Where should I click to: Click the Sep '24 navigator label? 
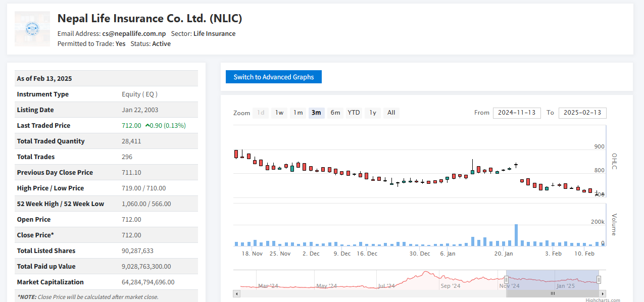(x=451, y=286)
